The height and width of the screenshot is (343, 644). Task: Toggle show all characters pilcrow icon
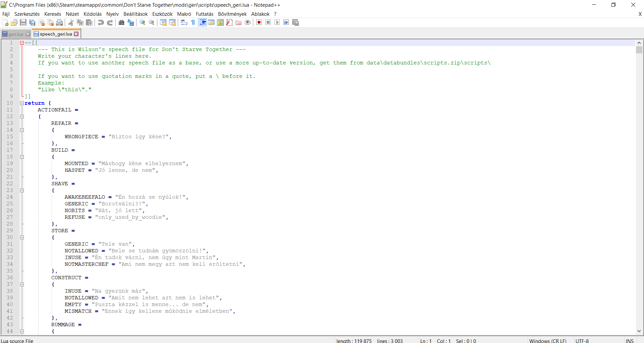coord(193,22)
